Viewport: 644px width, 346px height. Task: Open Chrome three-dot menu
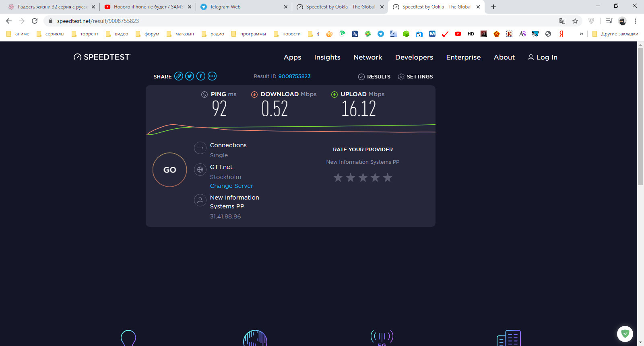pyautogui.click(x=635, y=21)
